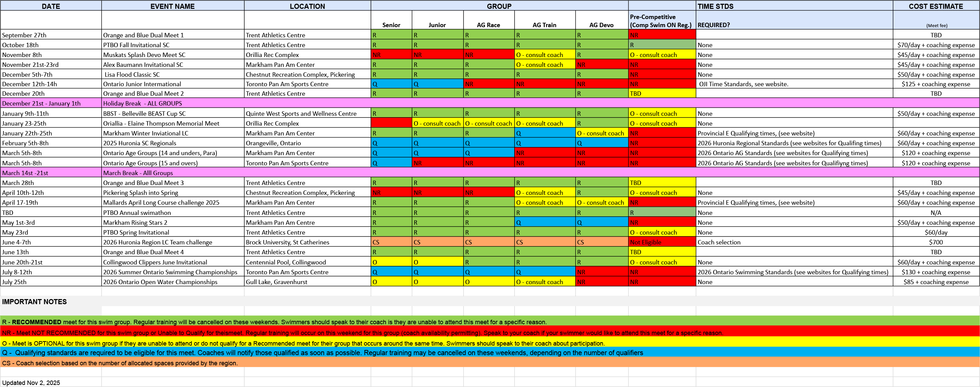Click the March Break - Alll Groups cell

click(x=138, y=173)
